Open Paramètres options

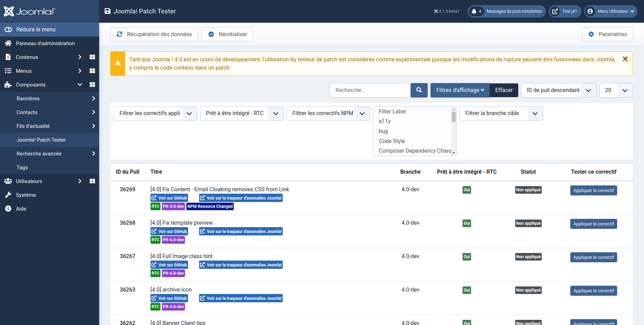click(607, 34)
